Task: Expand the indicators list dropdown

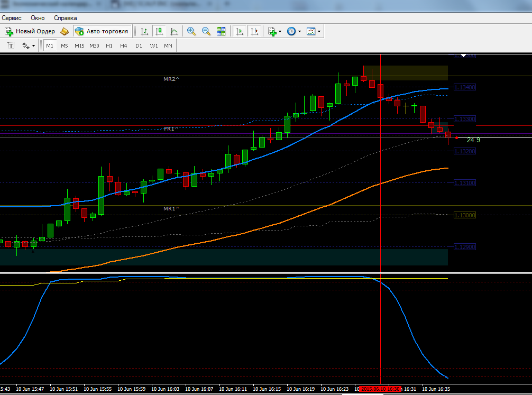Action: pos(275,31)
